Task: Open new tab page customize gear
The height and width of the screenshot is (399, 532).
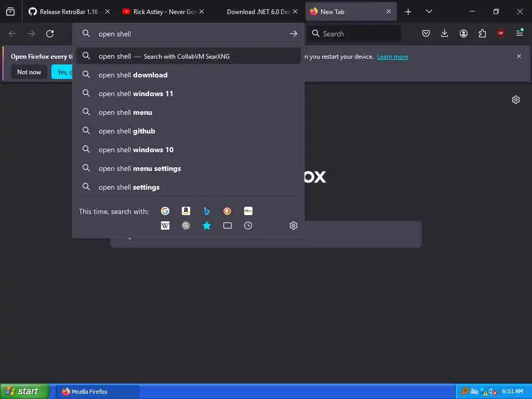Action: pyautogui.click(x=516, y=100)
